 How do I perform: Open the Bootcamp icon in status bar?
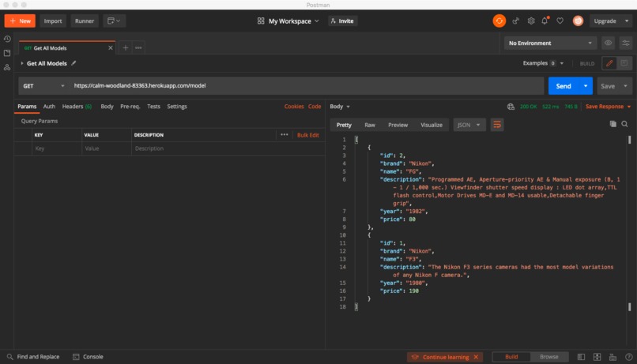612,357
